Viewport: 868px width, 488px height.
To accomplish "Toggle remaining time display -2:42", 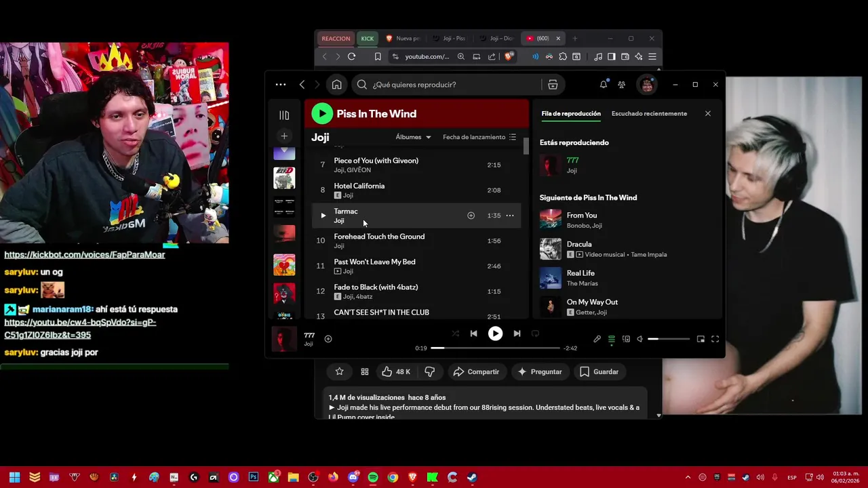I will [x=571, y=348].
